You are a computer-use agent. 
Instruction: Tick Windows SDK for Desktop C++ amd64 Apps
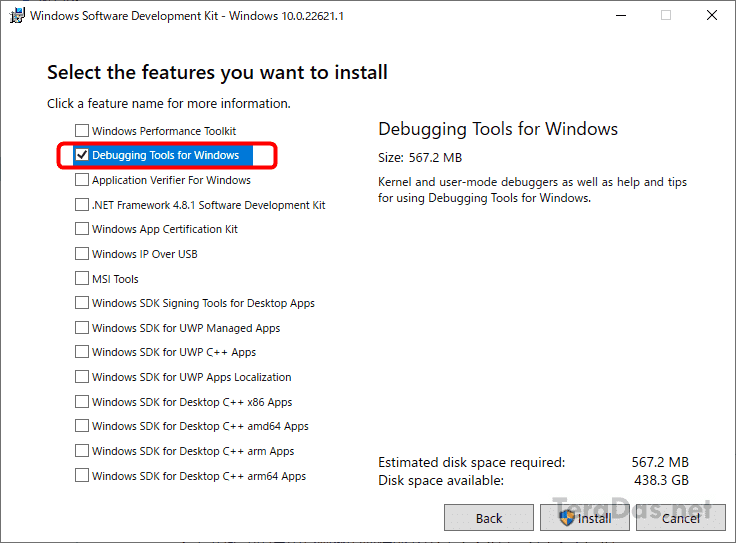click(x=82, y=426)
